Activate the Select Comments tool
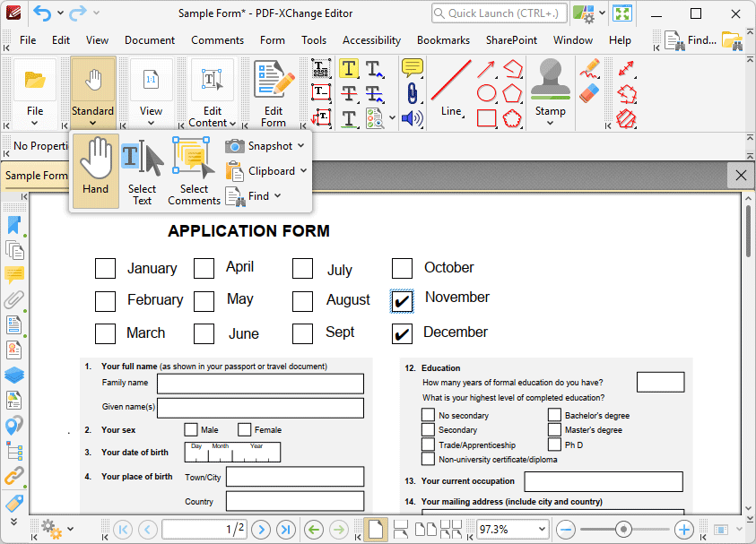Screen dimensions: 756x544 [x=194, y=171]
